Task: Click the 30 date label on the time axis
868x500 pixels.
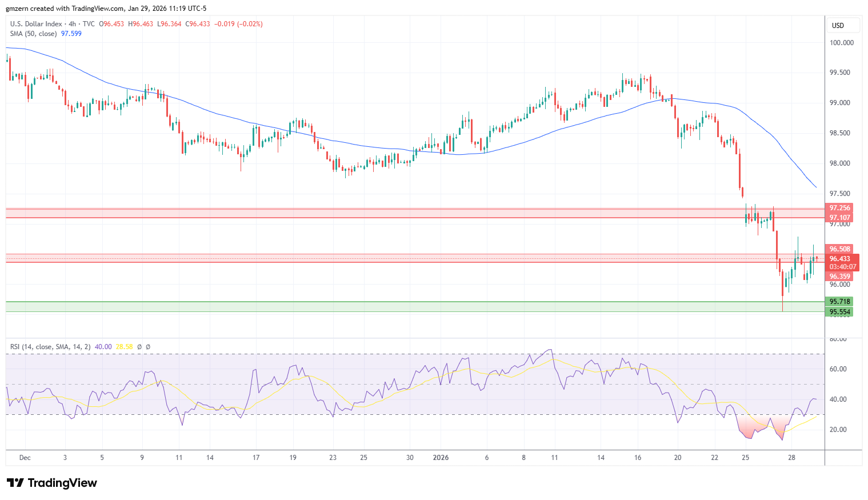Action: (x=410, y=458)
